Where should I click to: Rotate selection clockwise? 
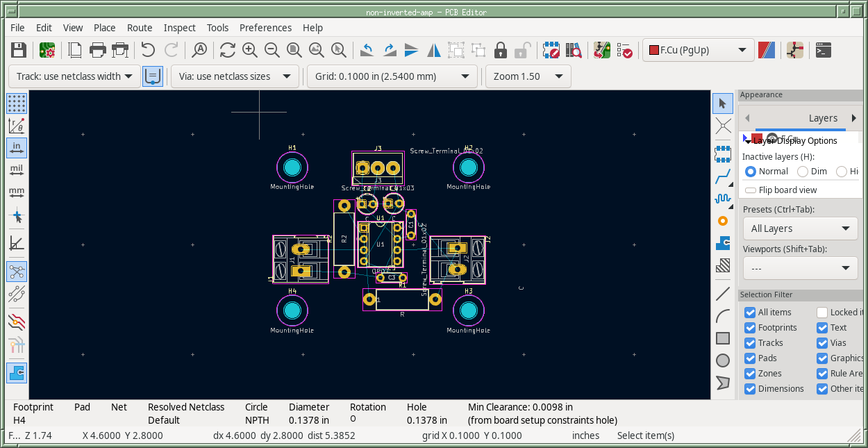click(x=389, y=50)
